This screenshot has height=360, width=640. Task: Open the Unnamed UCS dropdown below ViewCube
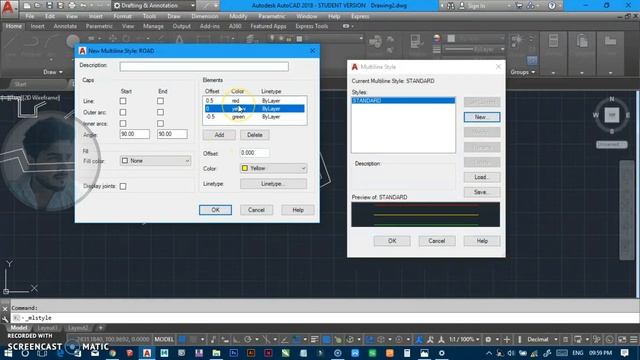click(x=611, y=144)
